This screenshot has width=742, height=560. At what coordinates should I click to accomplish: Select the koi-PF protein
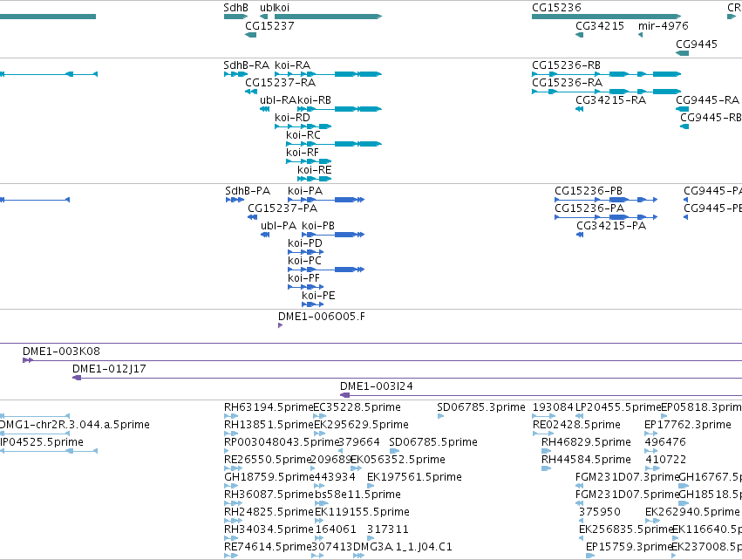tap(306, 287)
